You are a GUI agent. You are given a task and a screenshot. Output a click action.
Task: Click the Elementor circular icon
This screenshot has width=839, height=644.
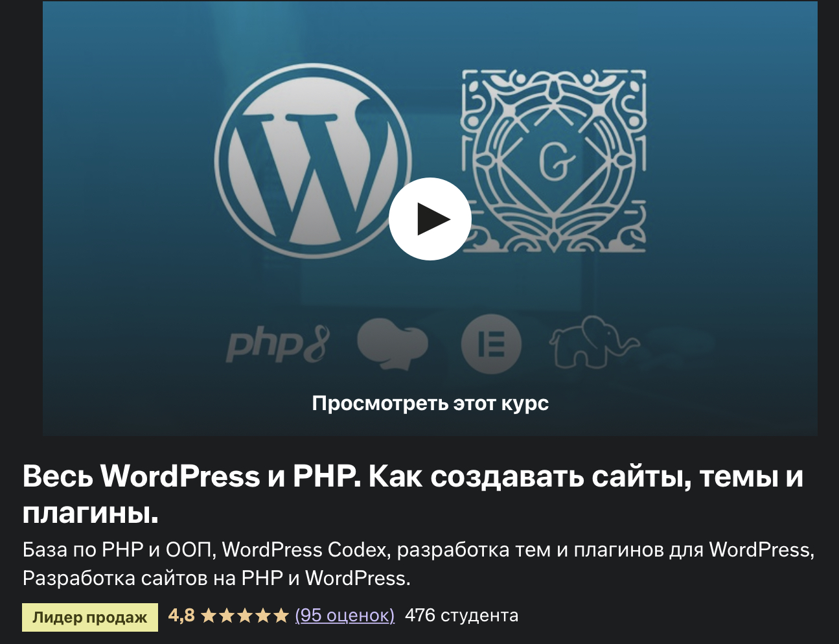coord(491,344)
